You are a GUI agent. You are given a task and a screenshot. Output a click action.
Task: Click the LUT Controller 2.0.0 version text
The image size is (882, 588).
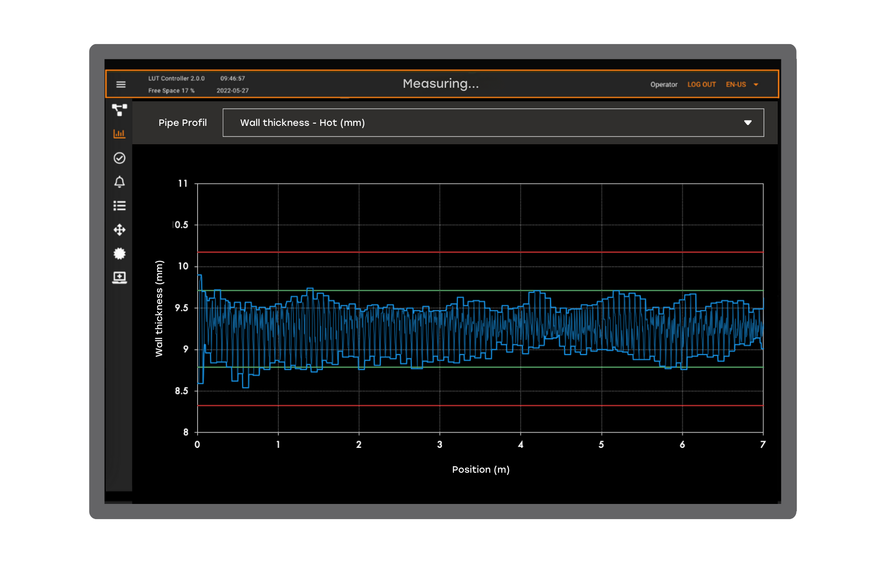(176, 79)
